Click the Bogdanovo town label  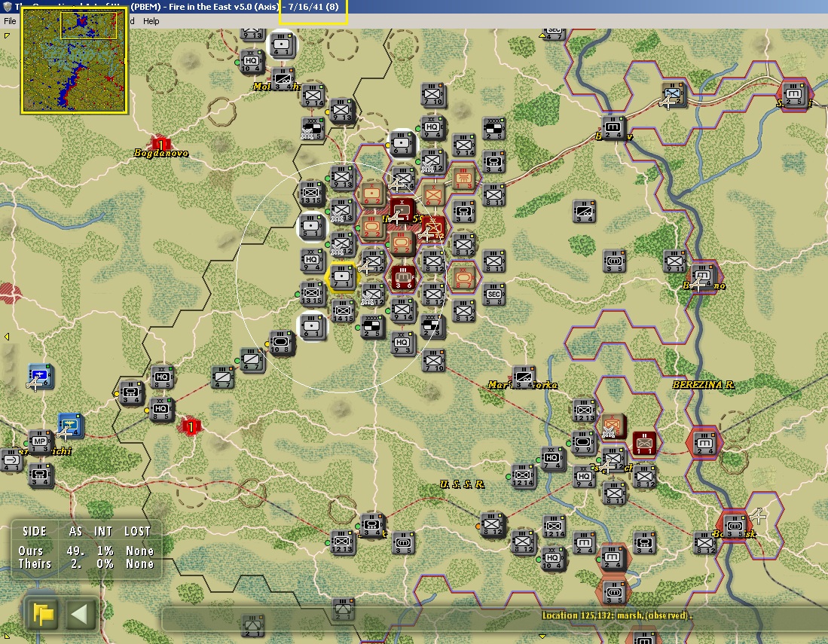pos(161,153)
